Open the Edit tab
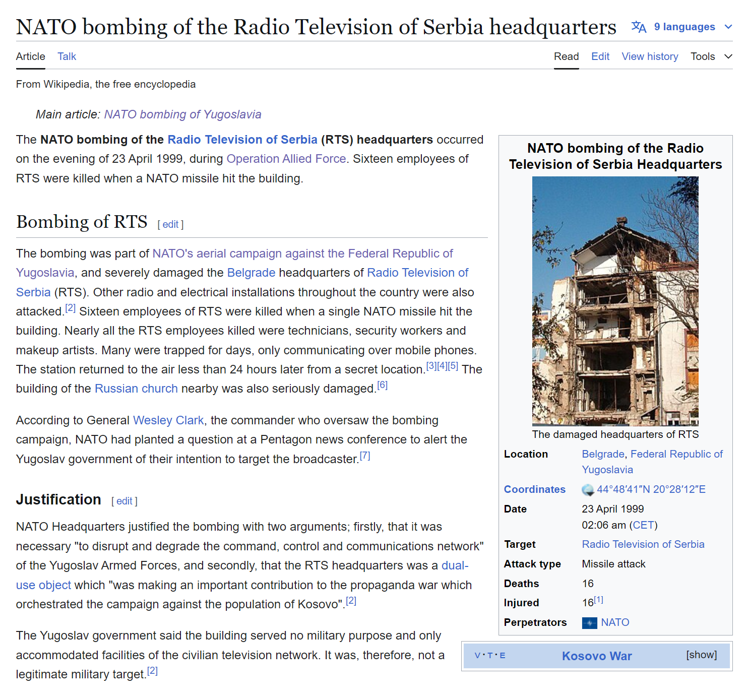Viewport: 747px width, 700px height. point(600,56)
